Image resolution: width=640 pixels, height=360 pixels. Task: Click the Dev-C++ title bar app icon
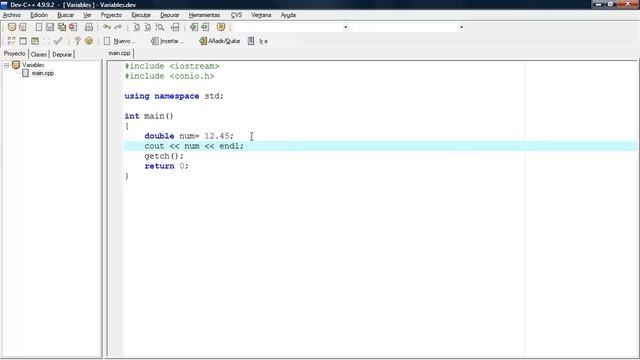pyautogui.click(x=4, y=4)
